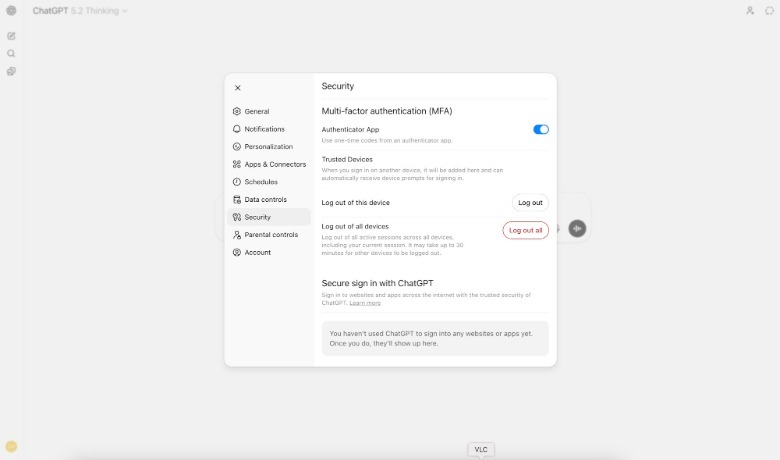Image resolution: width=780 pixels, height=460 pixels.
Task: Click the user avatar at bottom left
Action: [x=11, y=447]
